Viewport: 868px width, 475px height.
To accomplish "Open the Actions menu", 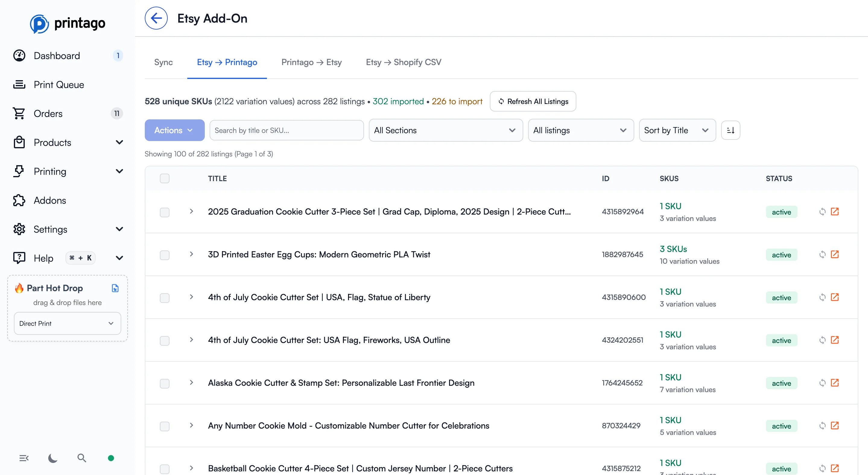I will [174, 130].
